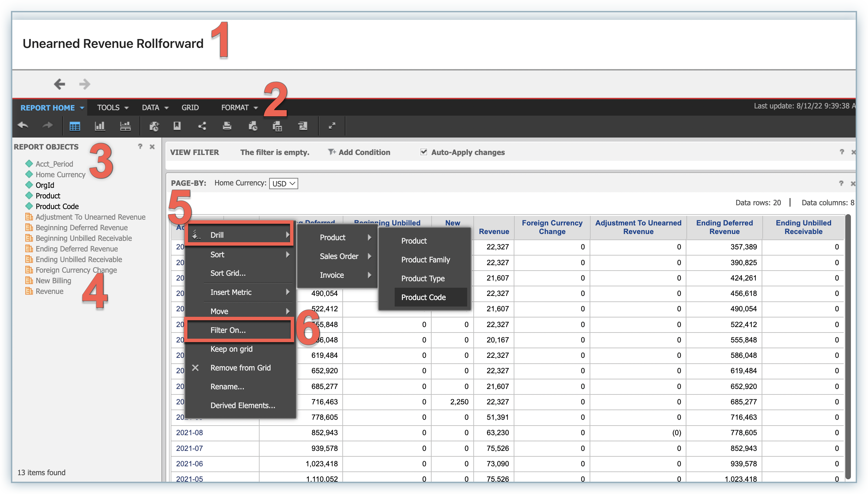Image resolution: width=868 pixels, height=494 pixels.
Task: Open the Home Currency USD dropdown
Action: (284, 184)
